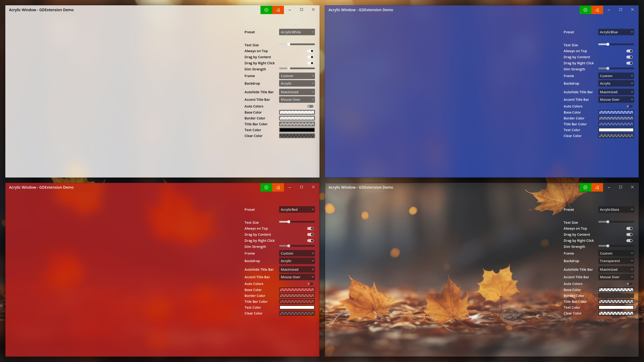Click the orange pin icon in AcrylicWhite window
This screenshot has width=644, height=362.
coord(278,10)
